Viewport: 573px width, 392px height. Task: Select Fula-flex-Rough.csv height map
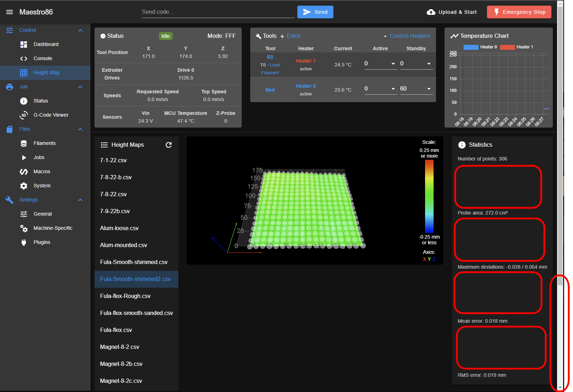click(136, 296)
